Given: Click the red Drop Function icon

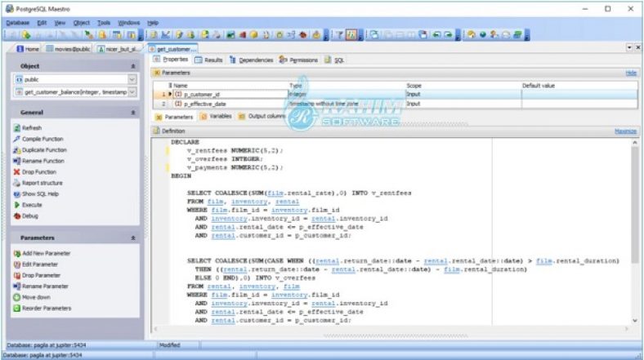Looking at the screenshot, I should click(17, 171).
